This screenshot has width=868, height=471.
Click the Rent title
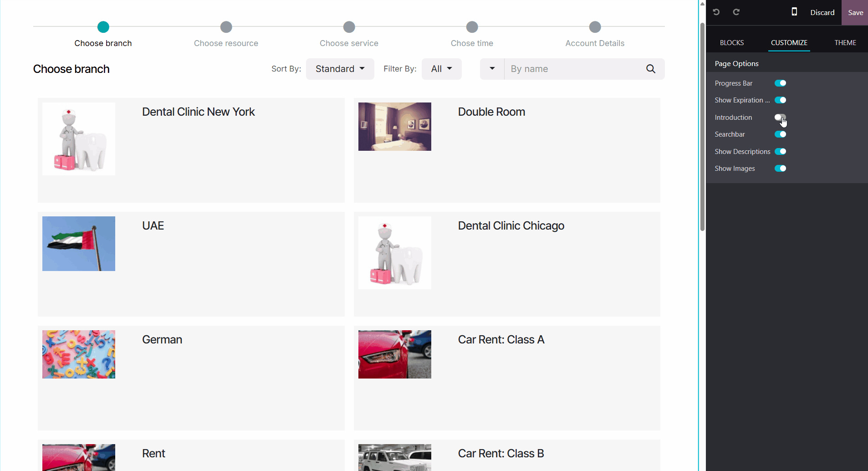153,454
